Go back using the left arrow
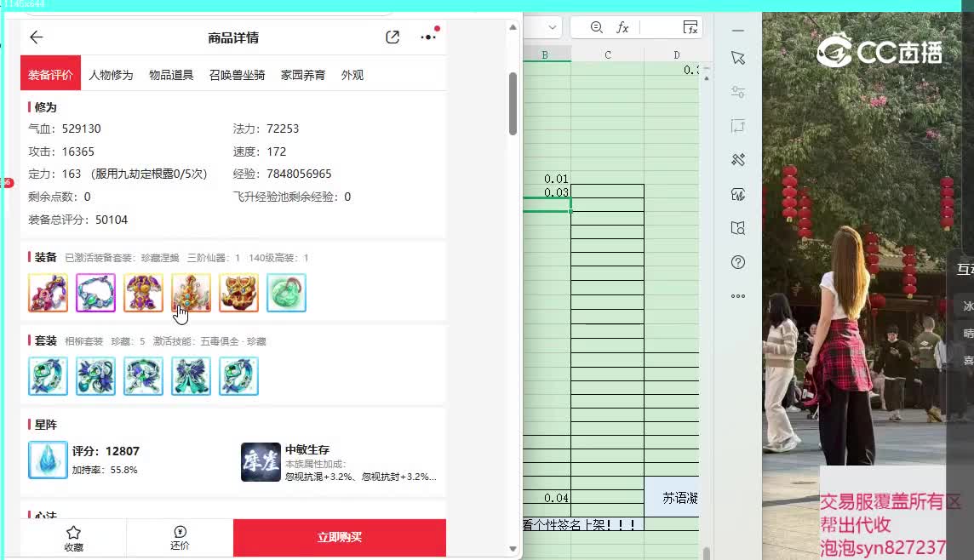The width and height of the screenshot is (974, 560). 36,37
